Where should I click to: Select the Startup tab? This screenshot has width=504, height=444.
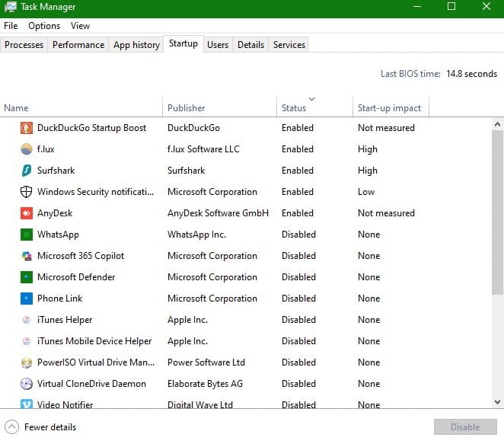coord(183,43)
